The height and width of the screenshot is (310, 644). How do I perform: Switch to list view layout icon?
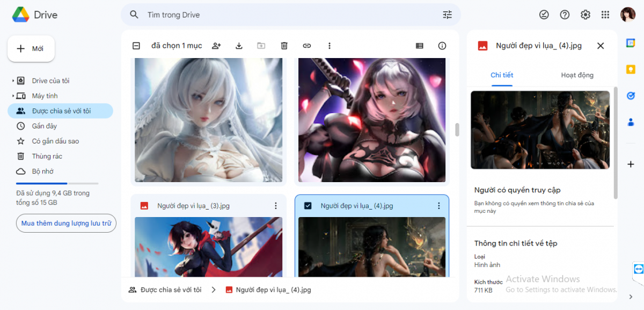click(420, 46)
